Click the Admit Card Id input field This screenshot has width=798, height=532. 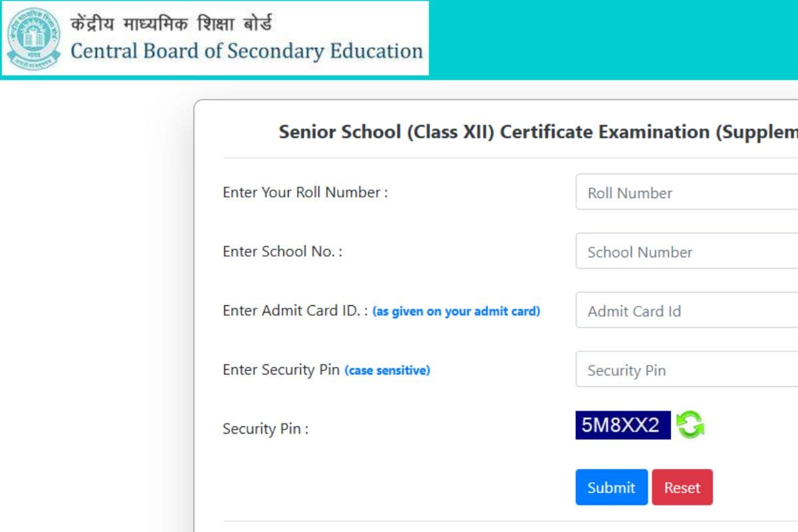pos(685,311)
